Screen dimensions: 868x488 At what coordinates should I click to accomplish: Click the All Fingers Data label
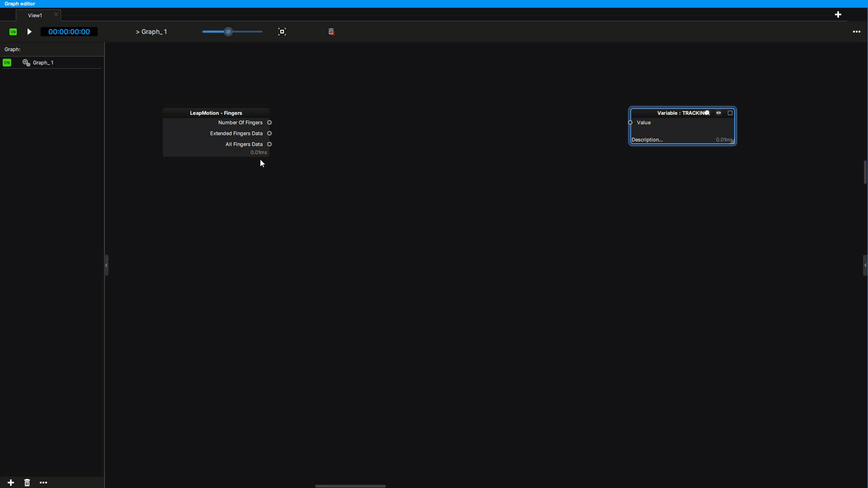click(244, 144)
